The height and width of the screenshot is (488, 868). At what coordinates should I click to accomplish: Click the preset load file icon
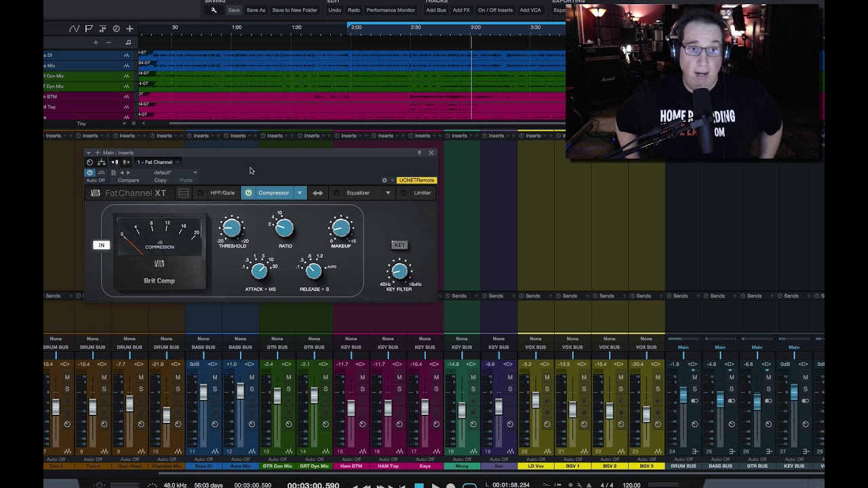click(x=113, y=172)
